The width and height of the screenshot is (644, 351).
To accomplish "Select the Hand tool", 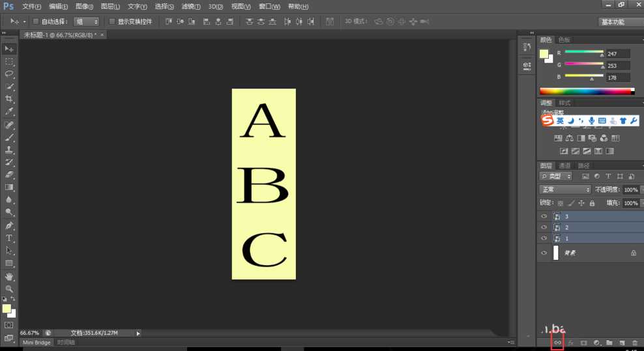I will click(x=9, y=276).
